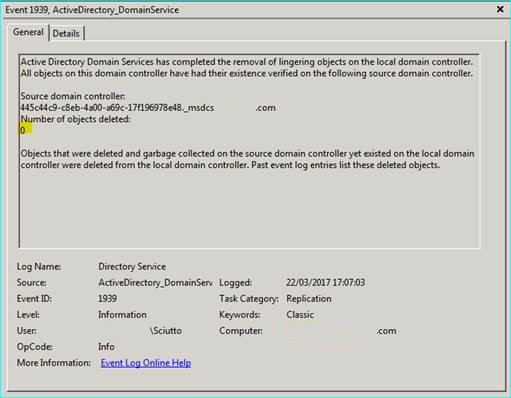
Task: Click the first line of the event description
Action: click(x=247, y=62)
